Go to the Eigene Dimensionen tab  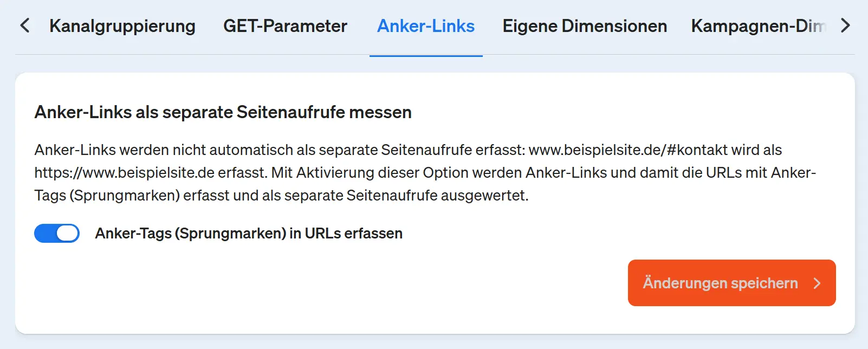[585, 26]
